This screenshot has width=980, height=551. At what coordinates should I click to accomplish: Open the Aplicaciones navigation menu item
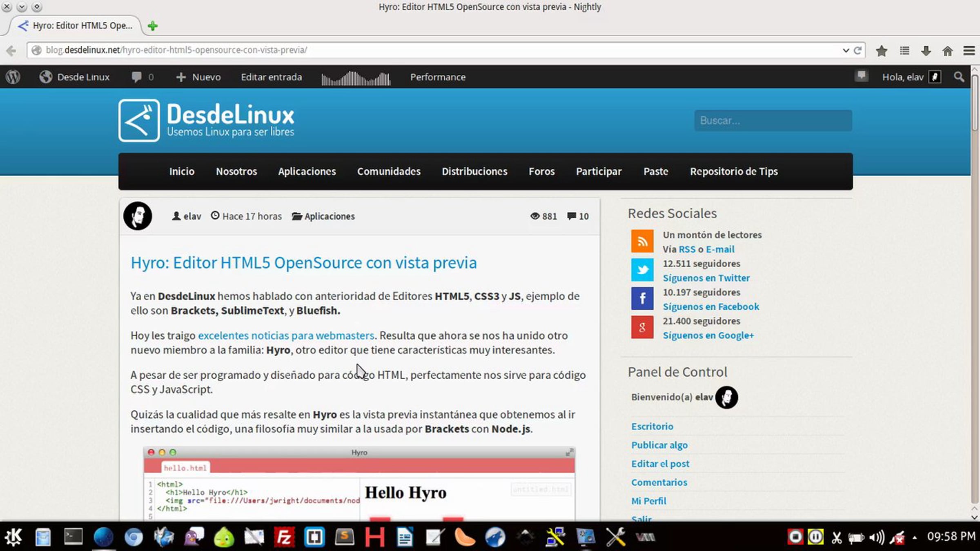pyautogui.click(x=307, y=171)
